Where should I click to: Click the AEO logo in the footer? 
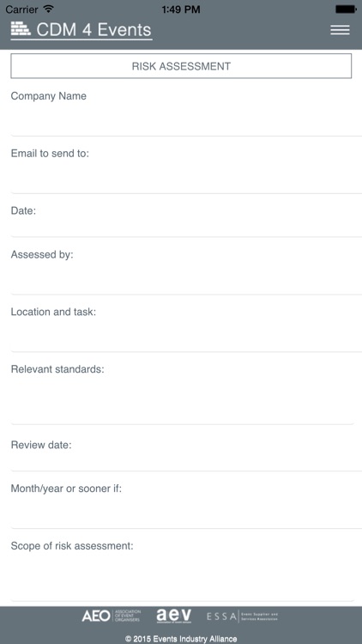112,616
